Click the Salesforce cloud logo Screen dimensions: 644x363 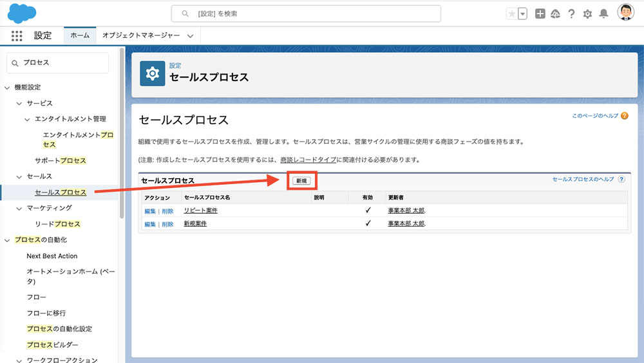pos(22,13)
